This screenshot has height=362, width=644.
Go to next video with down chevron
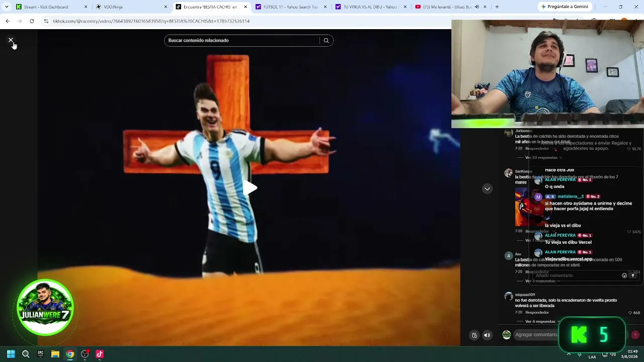click(487, 189)
